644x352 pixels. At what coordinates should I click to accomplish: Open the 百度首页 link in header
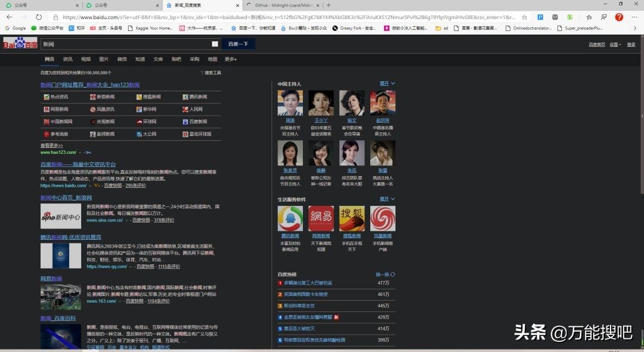596,44
